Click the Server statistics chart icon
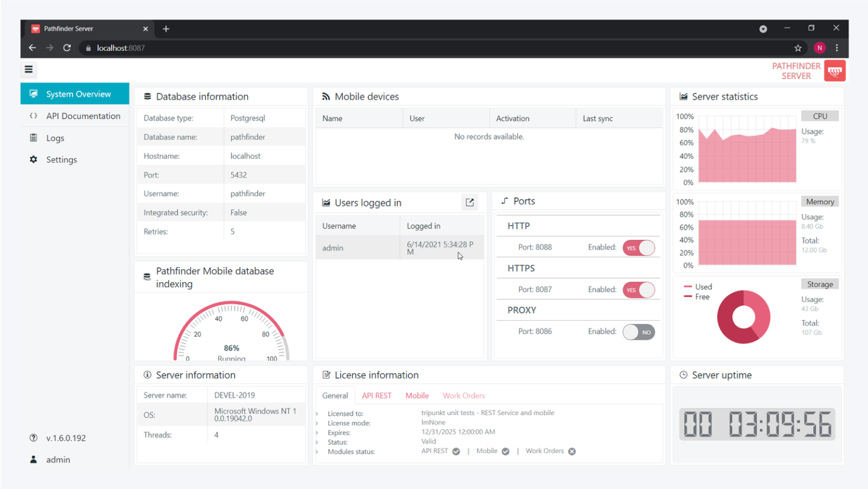The height and width of the screenshot is (489, 868). tap(683, 96)
